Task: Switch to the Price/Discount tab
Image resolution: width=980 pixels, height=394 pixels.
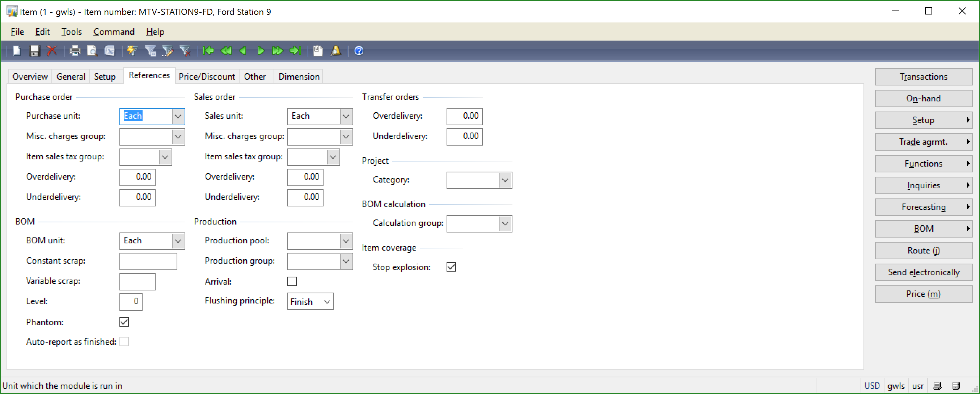Action: (207, 76)
